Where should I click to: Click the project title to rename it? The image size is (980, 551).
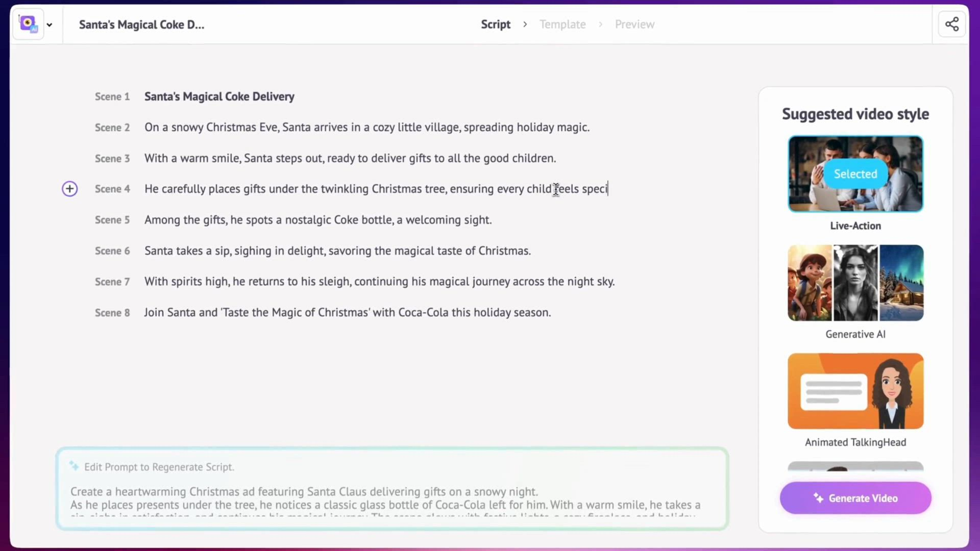click(x=141, y=24)
